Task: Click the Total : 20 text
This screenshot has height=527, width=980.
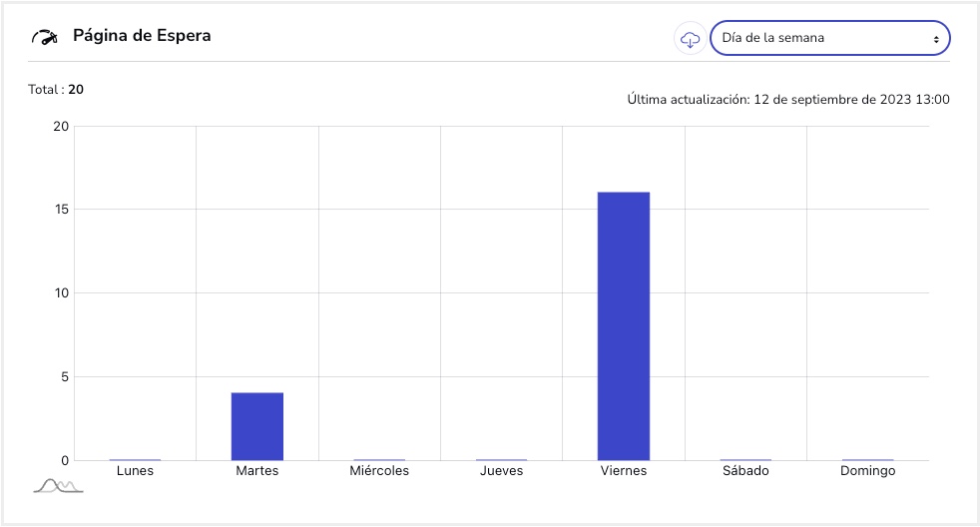Action: tap(56, 90)
